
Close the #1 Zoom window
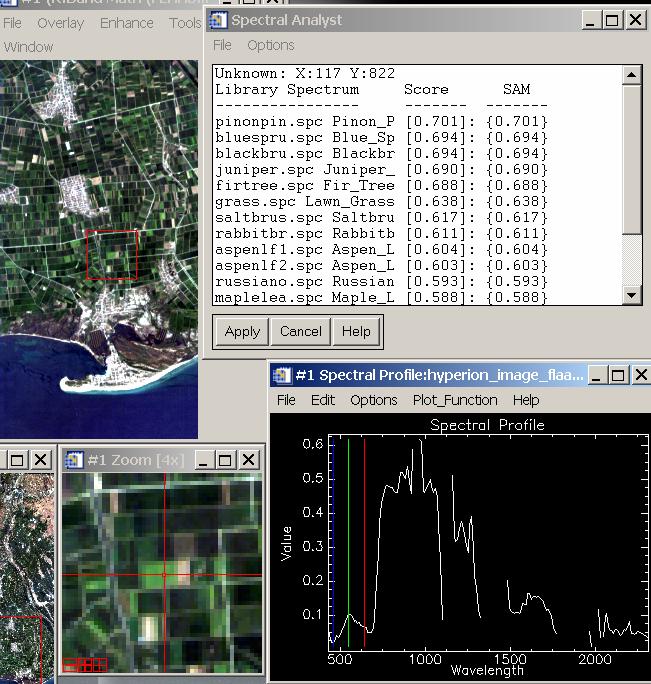coord(248,460)
